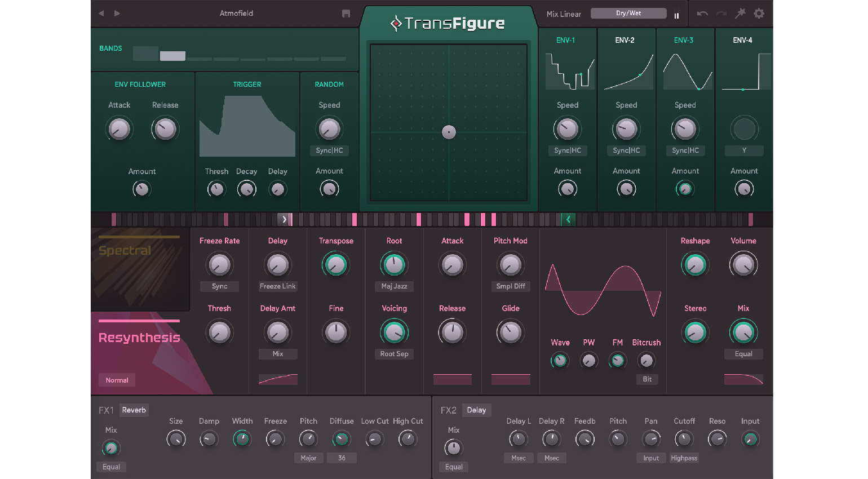The width and height of the screenshot is (868, 479).
Task: Open the FX2 Delay effect selector
Action: point(476,410)
